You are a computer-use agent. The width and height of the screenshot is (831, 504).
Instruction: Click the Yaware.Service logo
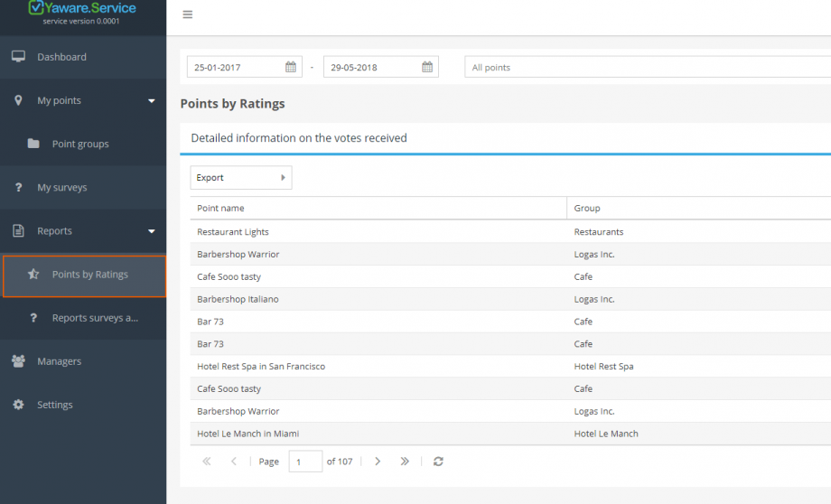tap(82, 8)
